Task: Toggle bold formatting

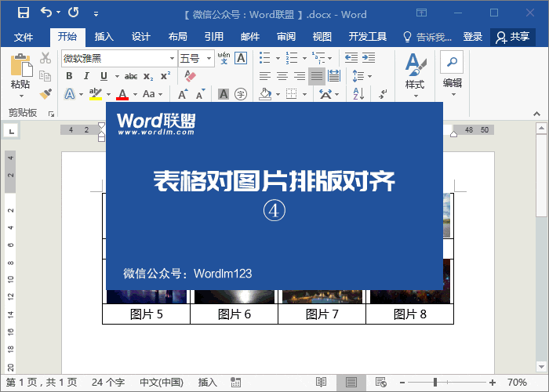Action: [x=69, y=76]
